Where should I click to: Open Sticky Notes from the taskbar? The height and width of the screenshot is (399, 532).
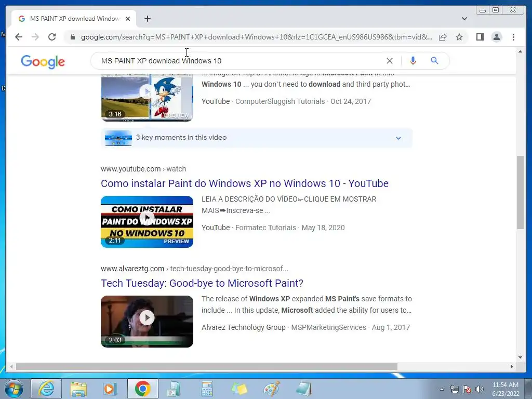click(239, 389)
